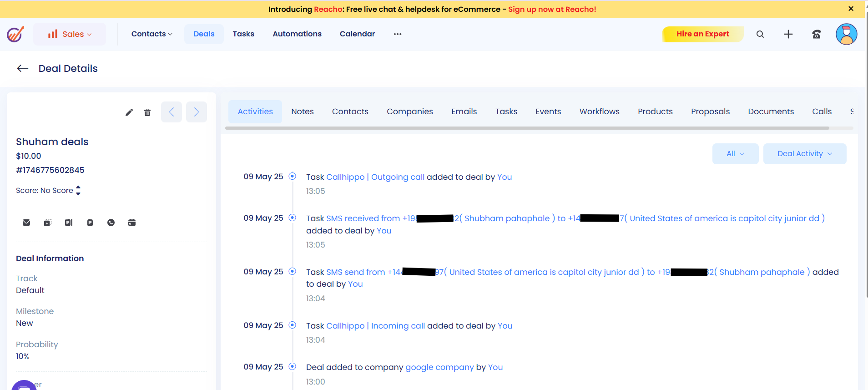Click Sign up now at Reacho link
This screenshot has width=868, height=390.
click(552, 9)
